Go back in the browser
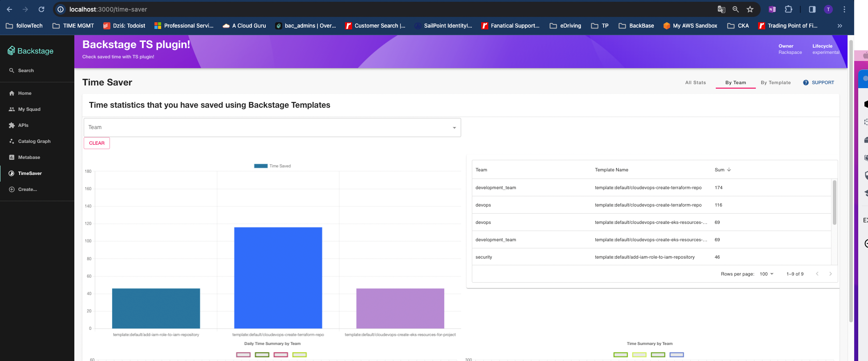The width and height of the screenshot is (868, 361). 9,9
